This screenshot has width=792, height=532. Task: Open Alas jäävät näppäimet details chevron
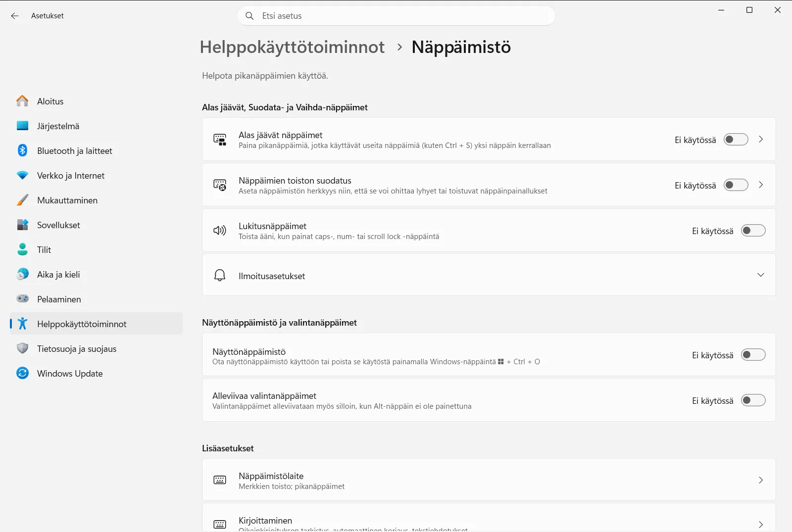[761, 140]
